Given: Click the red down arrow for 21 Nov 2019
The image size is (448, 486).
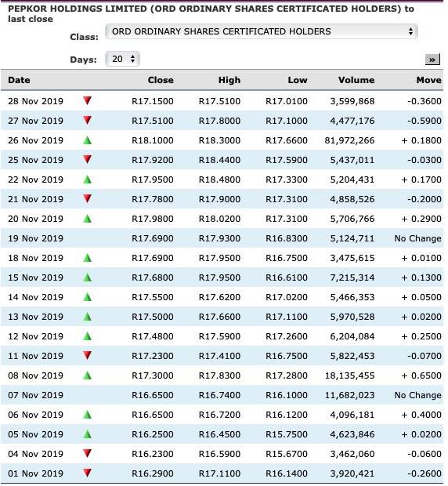Looking at the screenshot, I should [87, 198].
